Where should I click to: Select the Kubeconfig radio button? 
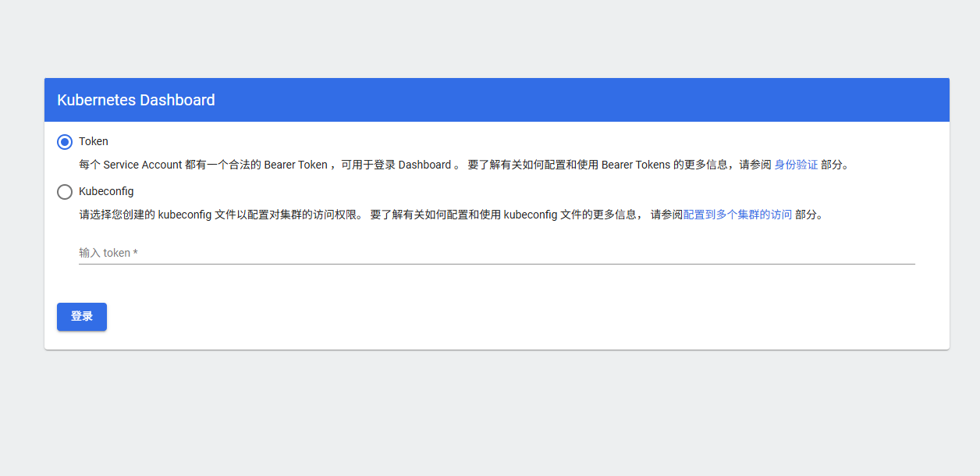pyautogui.click(x=65, y=192)
